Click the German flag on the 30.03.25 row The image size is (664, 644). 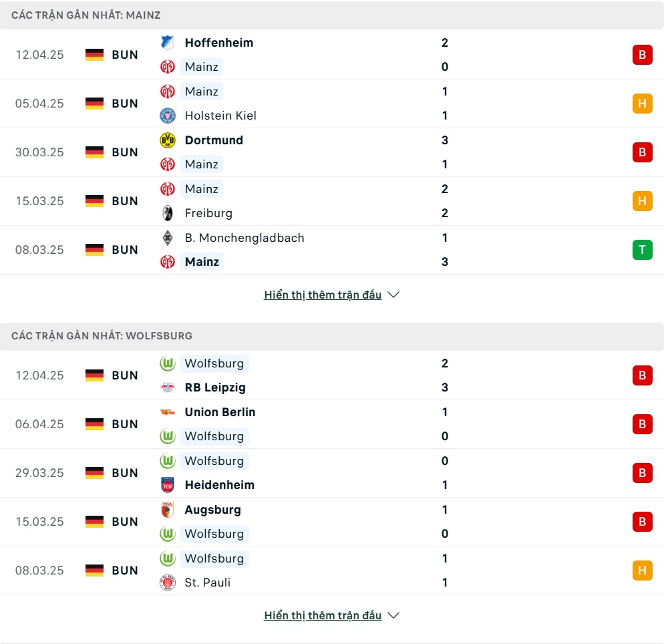[x=94, y=152]
